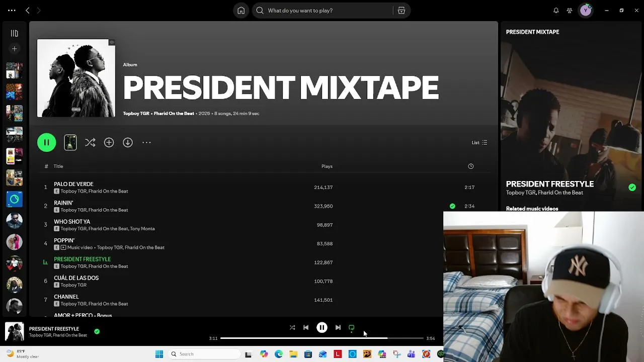Select the CUÁL DE LAS DOS track

(76, 278)
